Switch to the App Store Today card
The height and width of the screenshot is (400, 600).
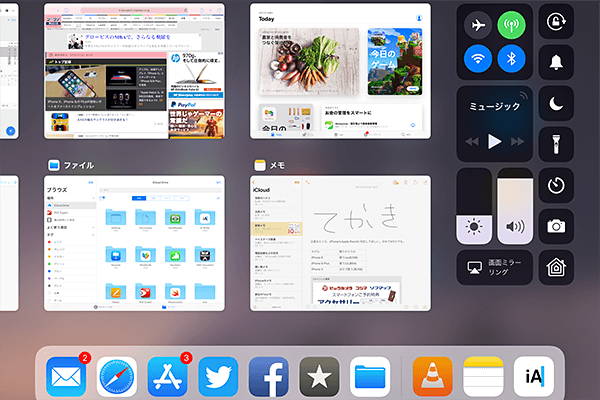340,71
